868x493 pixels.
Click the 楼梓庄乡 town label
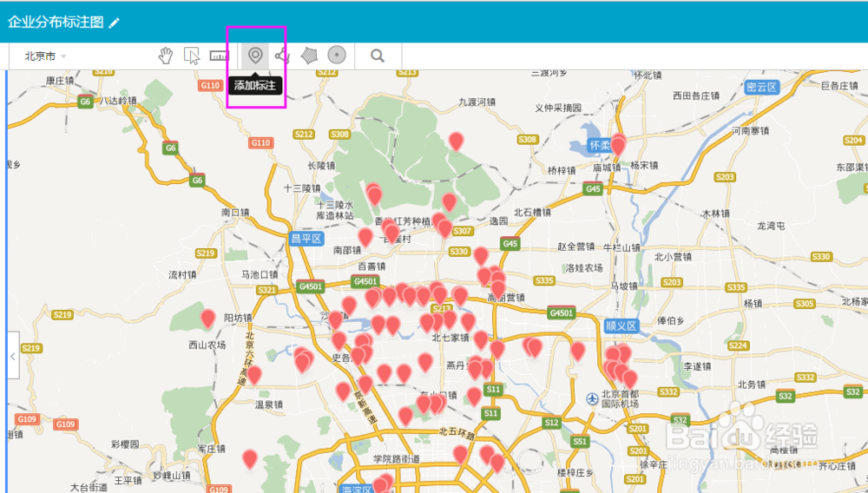tap(575, 472)
